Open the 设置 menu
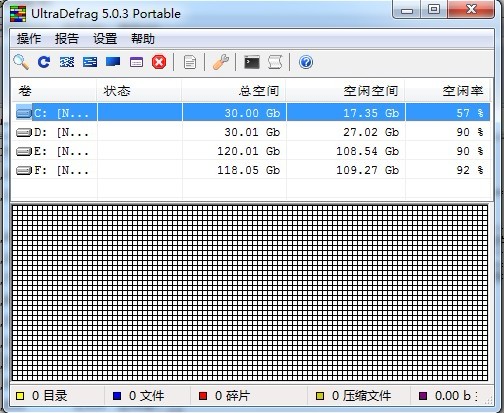504x413 pixels. tap(105, 39)
